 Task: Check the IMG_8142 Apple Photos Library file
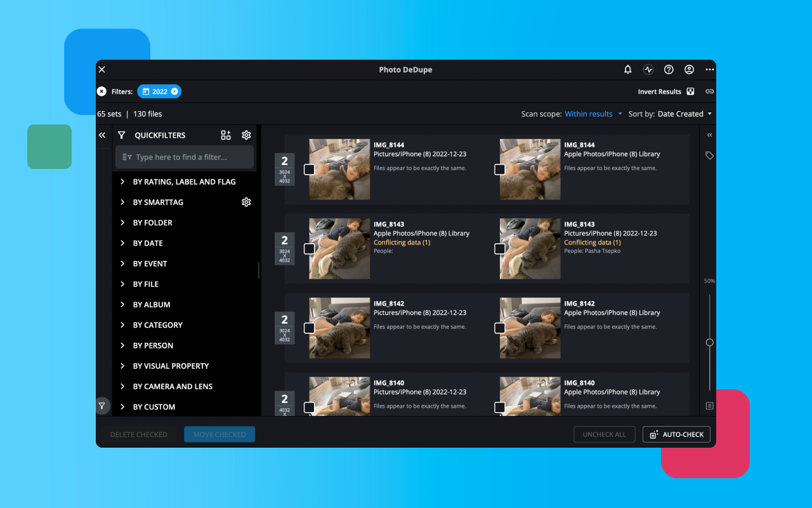pos(500,328)
